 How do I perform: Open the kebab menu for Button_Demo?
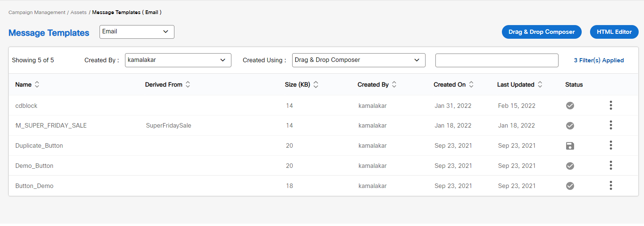pyautogui.click(x=611, y=186)
